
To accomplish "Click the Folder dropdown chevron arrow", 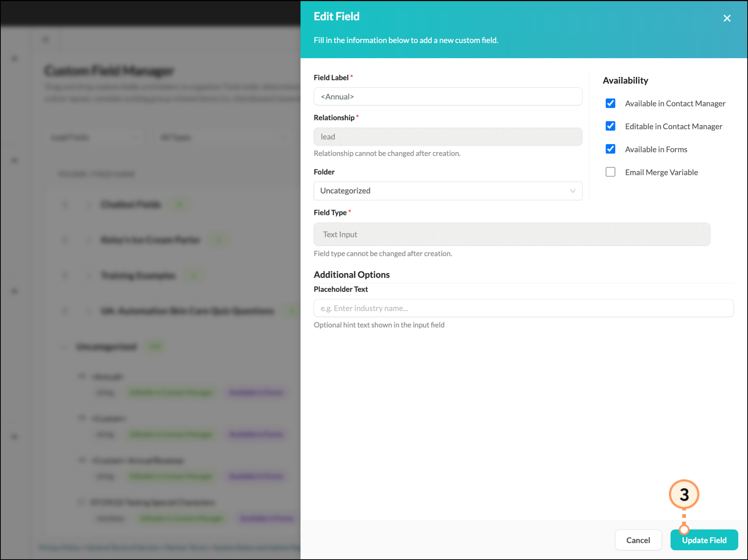I will pos(572,191).
